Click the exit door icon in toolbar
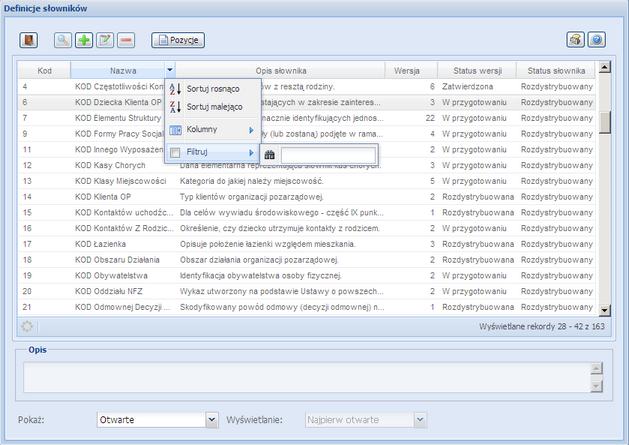629x445 pixels. [29, 40]
